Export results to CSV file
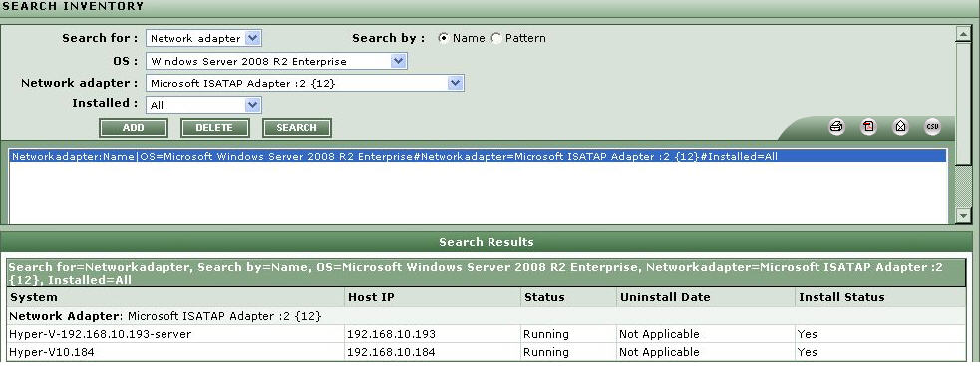This screenshot has width=980, height=366. 932,127
